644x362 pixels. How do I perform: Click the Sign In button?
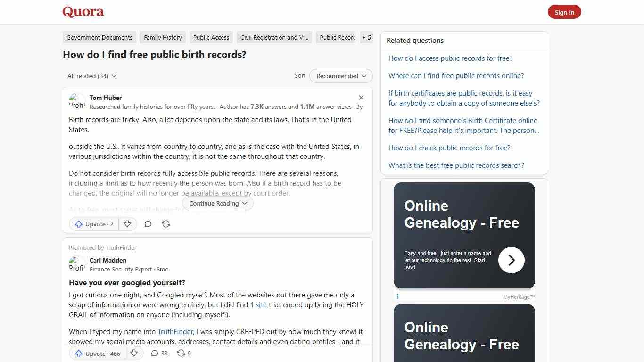pos(564,12)
